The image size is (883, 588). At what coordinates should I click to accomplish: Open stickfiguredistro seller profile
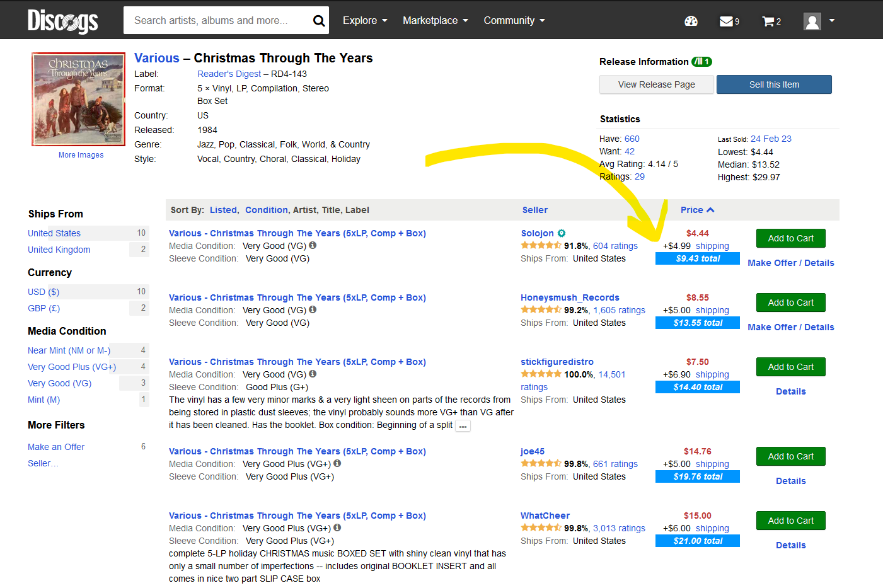pyautogui.click(x=557, y=362)
